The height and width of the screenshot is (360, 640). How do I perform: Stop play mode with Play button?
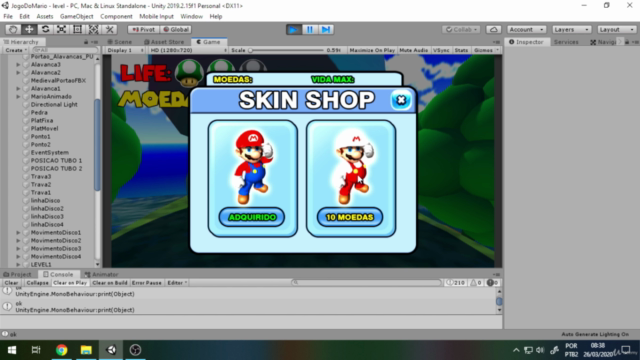click(293, 29)
